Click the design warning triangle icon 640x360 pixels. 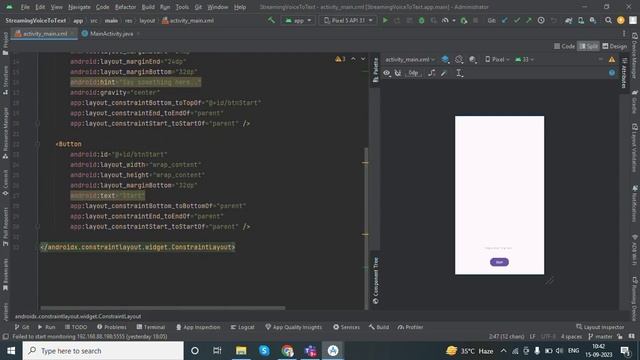pyautogui.click(x=611, y=60)
